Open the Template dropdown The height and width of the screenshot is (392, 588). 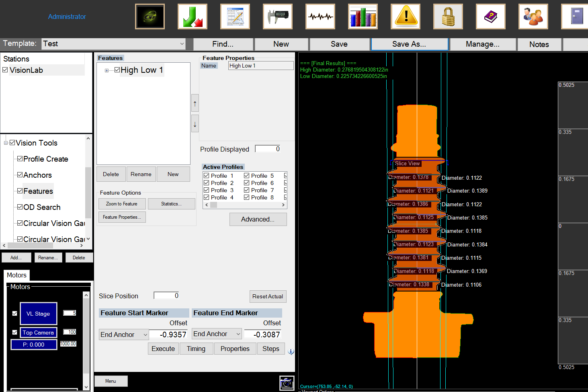tap(182, 44)
